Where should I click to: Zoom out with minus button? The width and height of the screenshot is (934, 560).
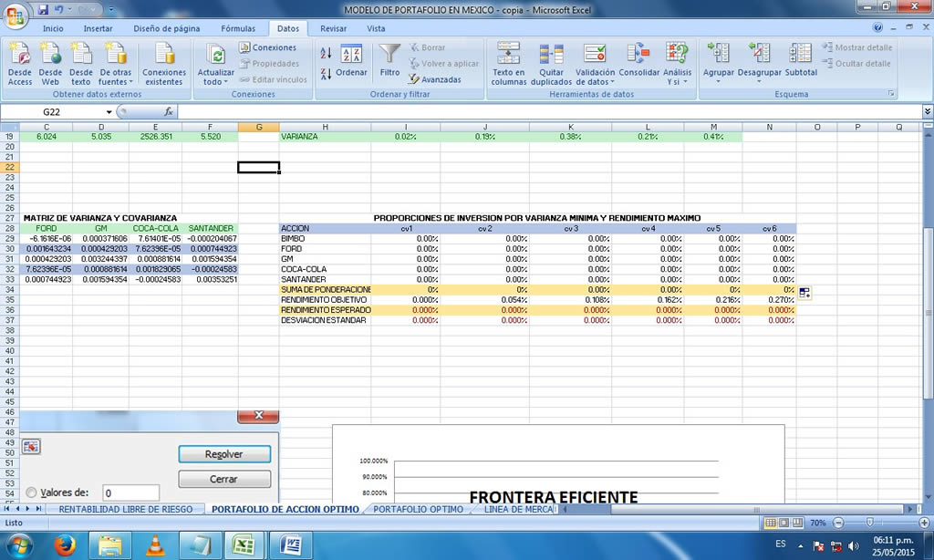[x=839, y=523]
